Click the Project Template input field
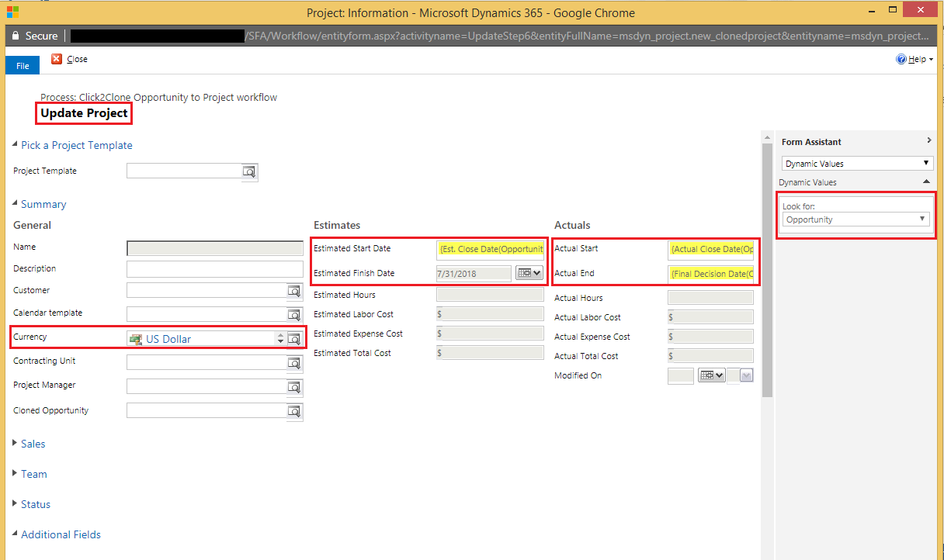The height and width of the screenshot is (560, 944). 185,171
